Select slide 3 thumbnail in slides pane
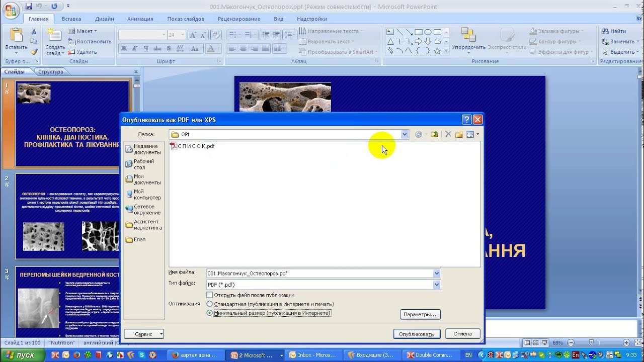 (x=67, y=302)
